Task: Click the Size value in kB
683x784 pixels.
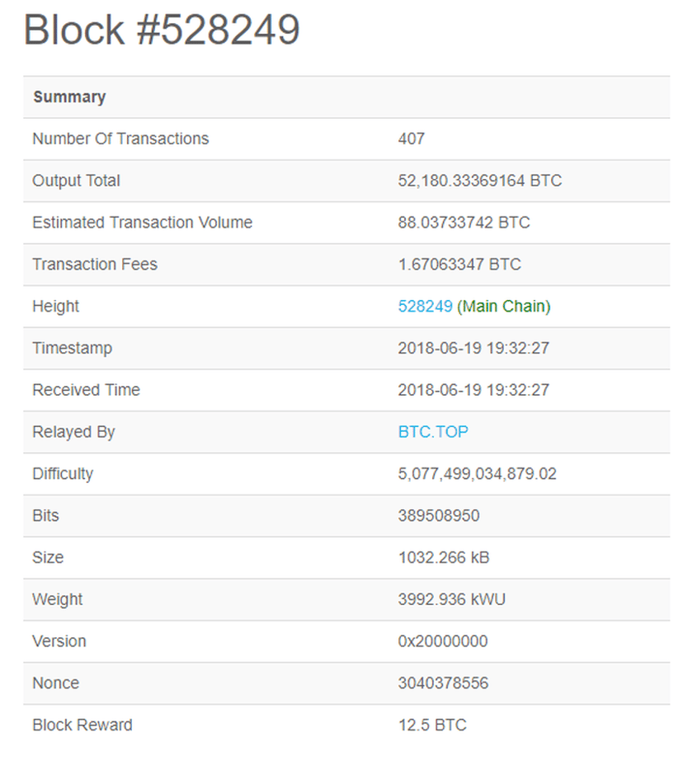Action: (444, 558)
